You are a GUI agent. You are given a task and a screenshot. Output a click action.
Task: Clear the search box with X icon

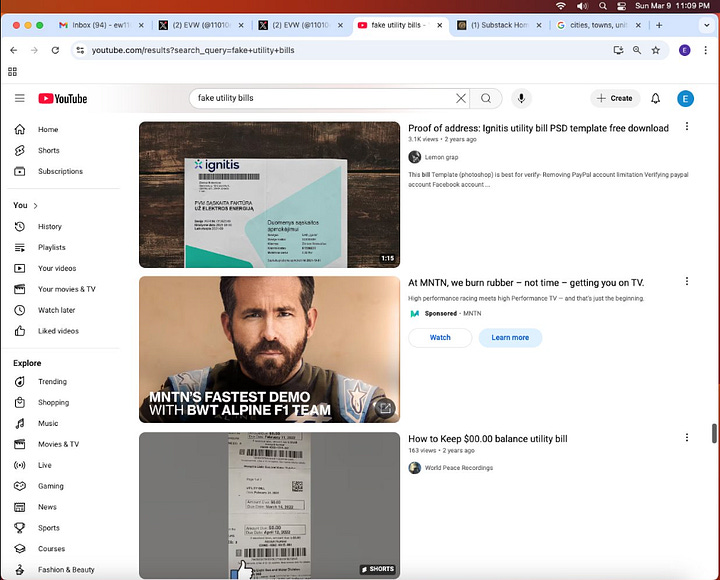pyautogui.click(x=461, y=98)
